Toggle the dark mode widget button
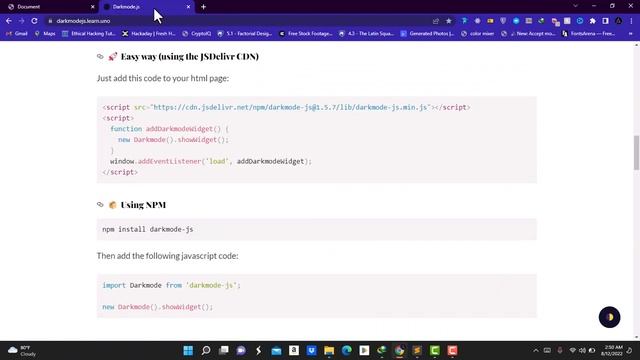 tap(609, 317)
